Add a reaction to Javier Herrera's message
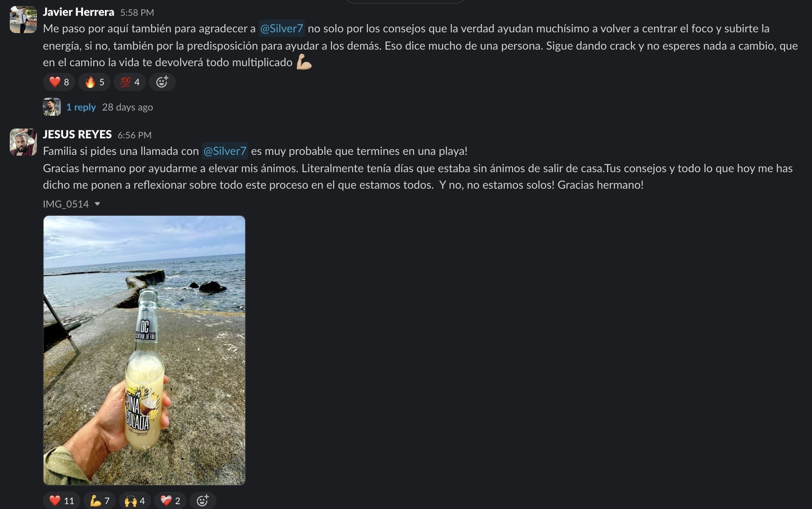Image resolution: width=812 pixels, height=509 pixels. point(162,82)
